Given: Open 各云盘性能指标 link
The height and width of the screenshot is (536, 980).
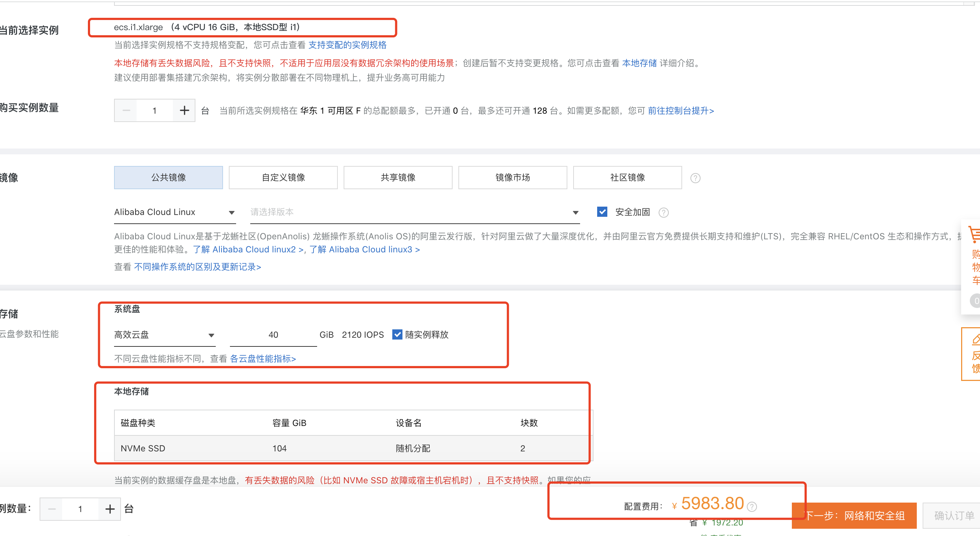Looking at the screenshot, I should tap(263, 358).
